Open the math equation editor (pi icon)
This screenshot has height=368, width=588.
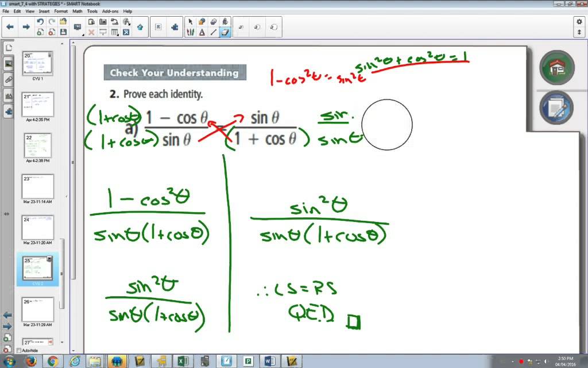pyautogui.click(x=158, y=26)
